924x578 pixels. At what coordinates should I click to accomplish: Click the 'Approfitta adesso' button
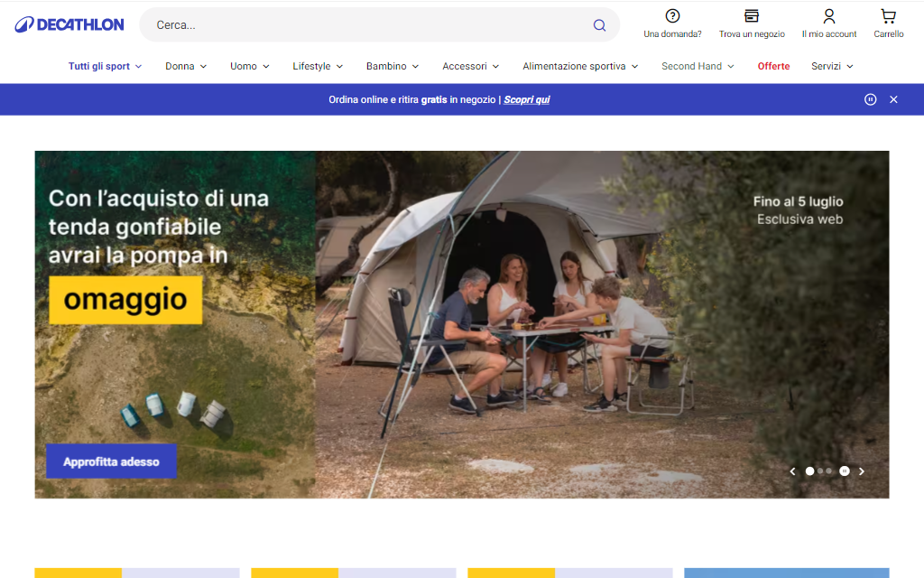(x=111, y=461)
